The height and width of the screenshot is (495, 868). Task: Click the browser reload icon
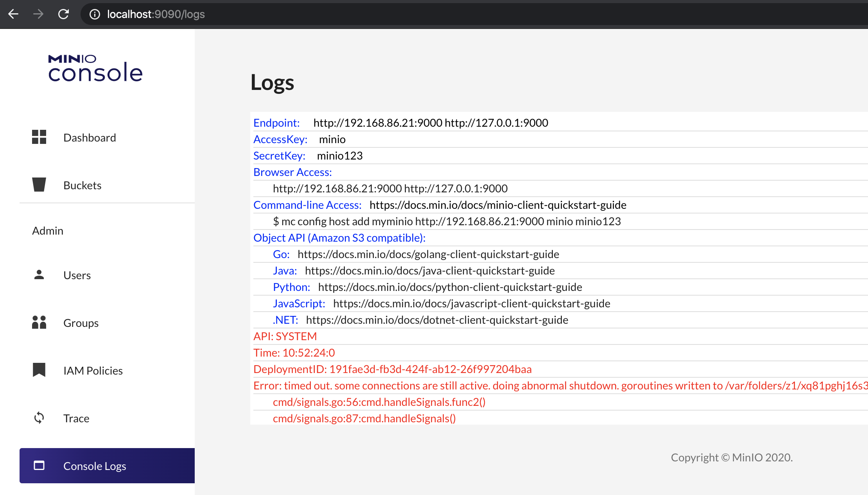point(63,14)
